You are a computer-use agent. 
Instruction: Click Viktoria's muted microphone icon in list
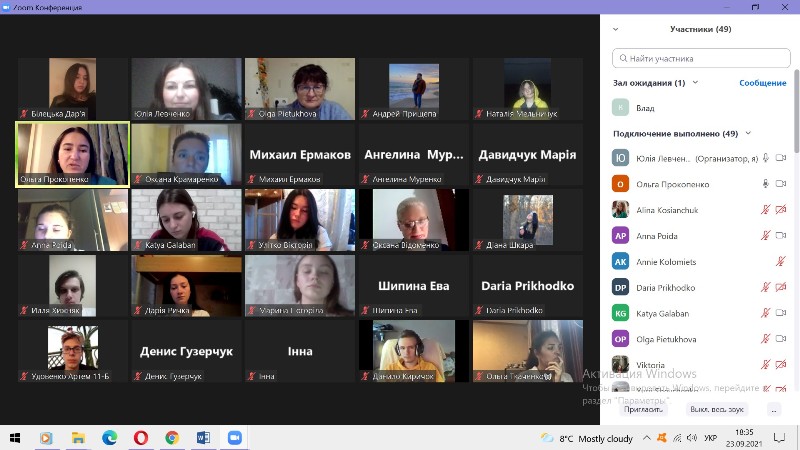[x=765, y=364]
